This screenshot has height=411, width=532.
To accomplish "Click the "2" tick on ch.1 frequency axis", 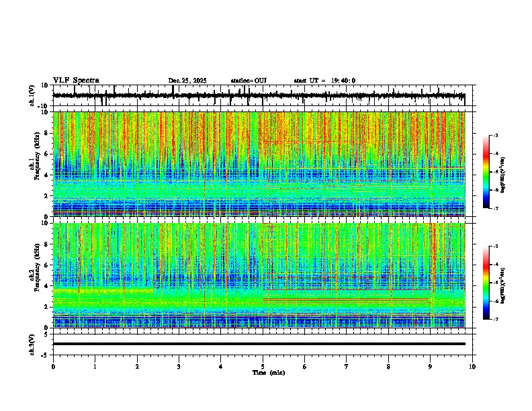I will point(46,195).
